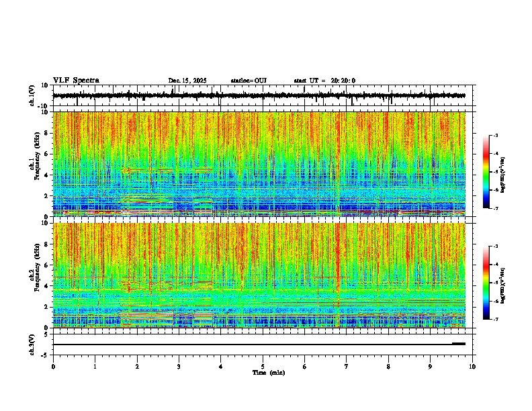The image size is (532, 411).
Task: Click the "4" tick on the time axis
Action: pos(221,367)
